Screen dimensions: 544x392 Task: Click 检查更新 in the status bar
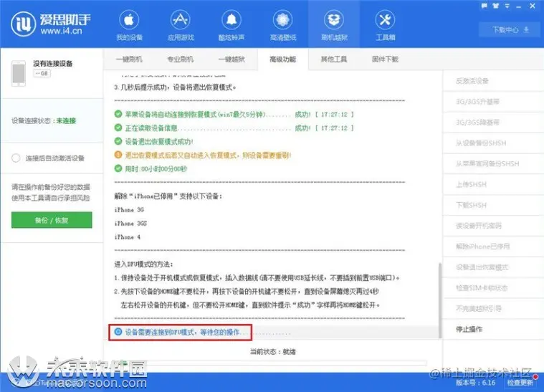point(520,383)
